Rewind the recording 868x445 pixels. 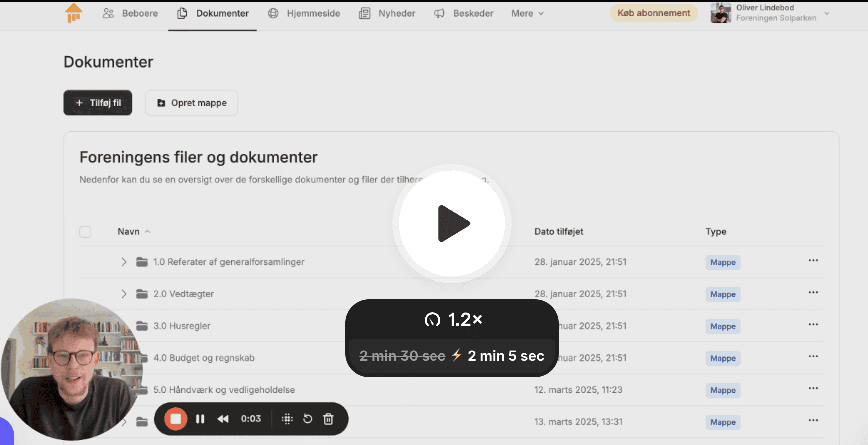[x=223, y=419]
